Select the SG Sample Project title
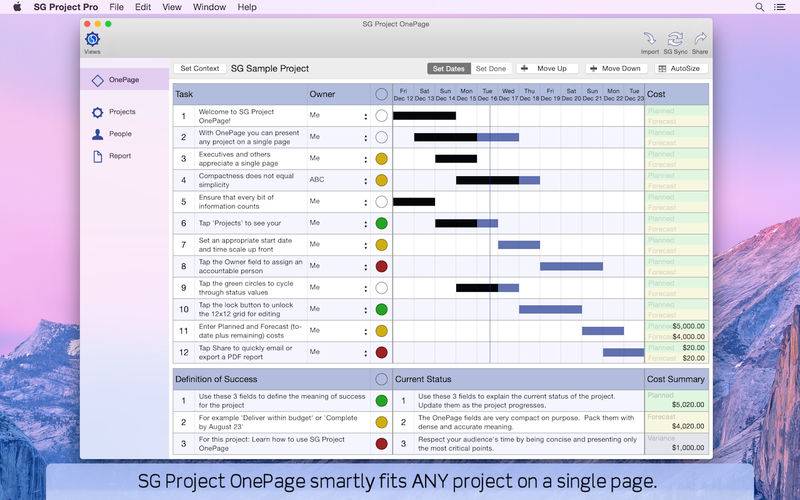Image resolution: width=800 pixels, height=500 pixels. pos(270,68)
